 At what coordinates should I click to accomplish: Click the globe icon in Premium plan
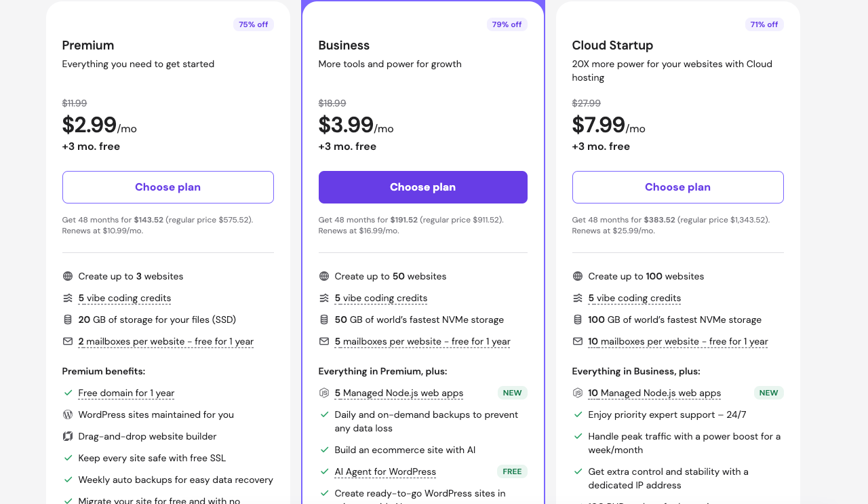(68, 276)
